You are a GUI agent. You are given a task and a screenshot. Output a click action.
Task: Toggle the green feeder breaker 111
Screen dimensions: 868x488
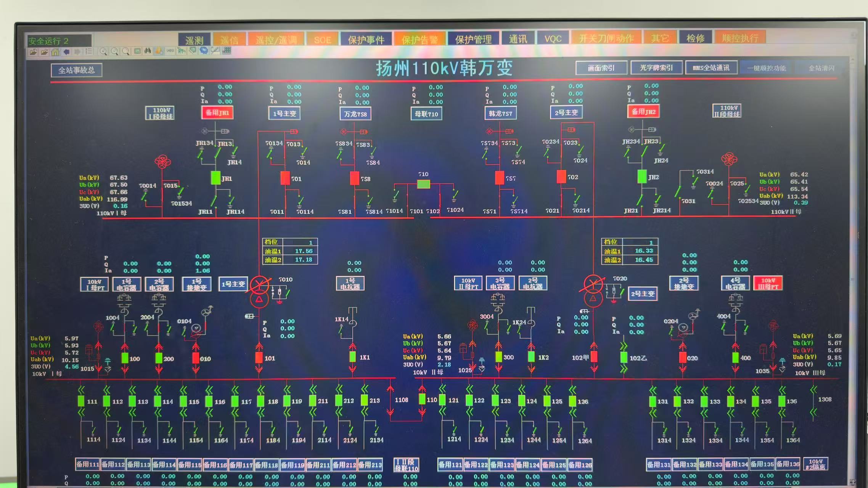[x=81, y=401]
